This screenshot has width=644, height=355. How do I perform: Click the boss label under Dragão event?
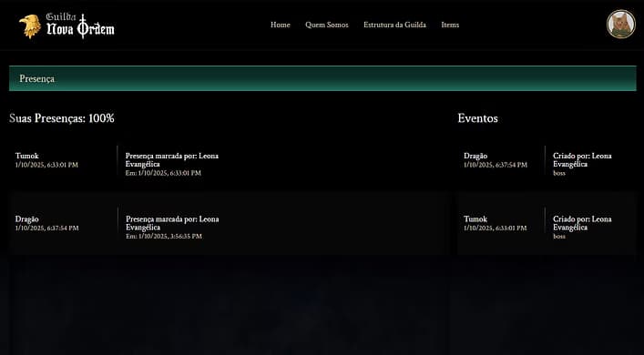coord(559,173)
